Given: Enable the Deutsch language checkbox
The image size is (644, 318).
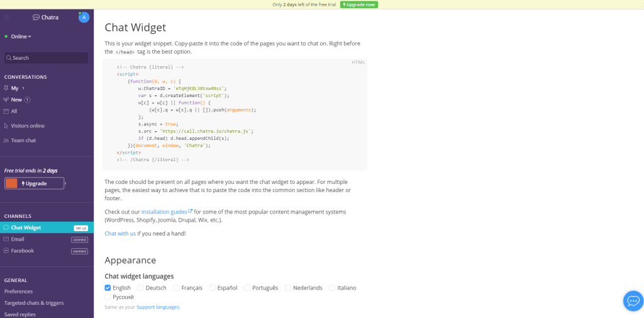Looking at the screenshot, I should [x=141, y=288].
